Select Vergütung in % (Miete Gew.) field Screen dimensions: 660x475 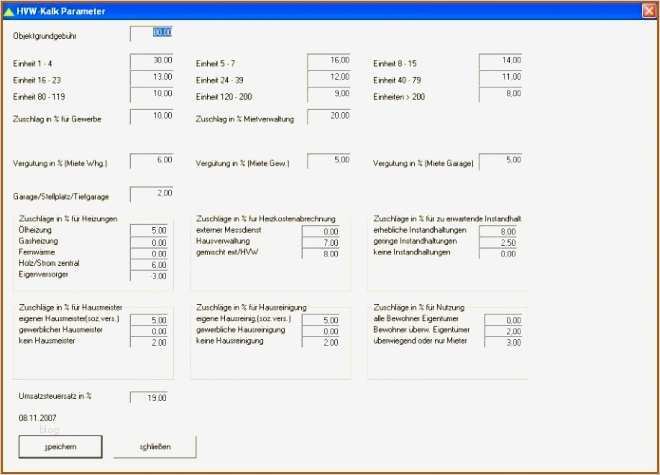[329, 161]
